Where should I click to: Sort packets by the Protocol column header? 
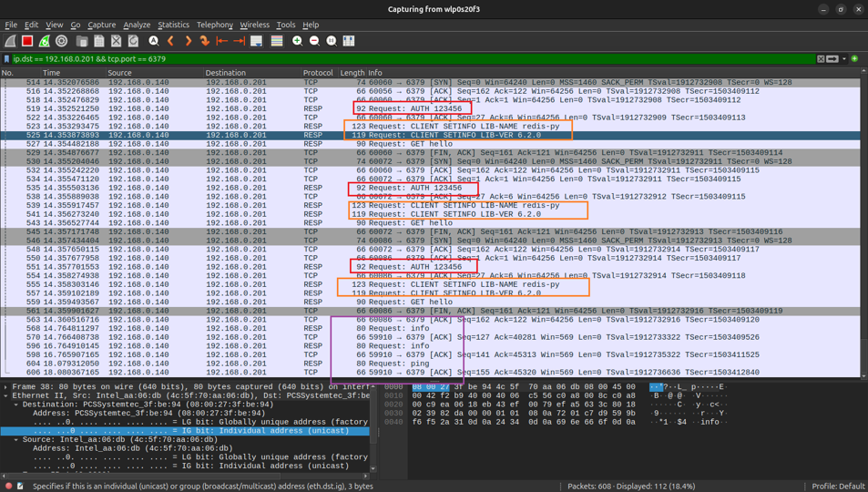[318, 73]
